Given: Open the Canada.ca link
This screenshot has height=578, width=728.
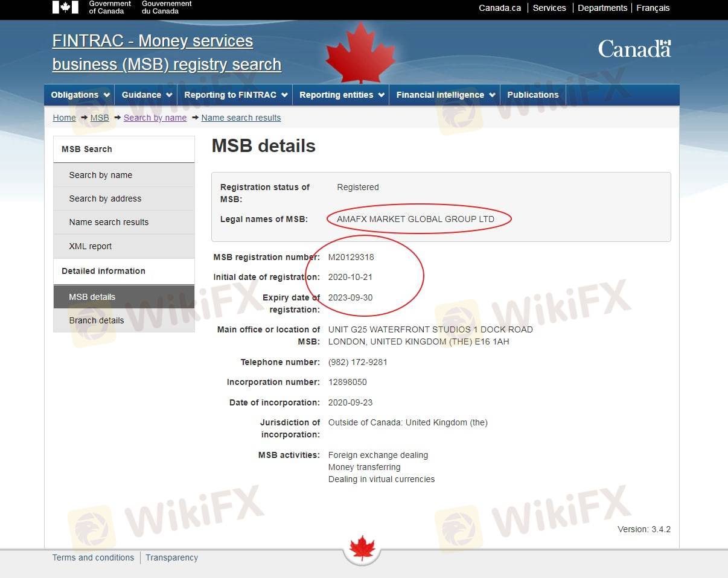Looking at the screenshot, I should 500,8.
